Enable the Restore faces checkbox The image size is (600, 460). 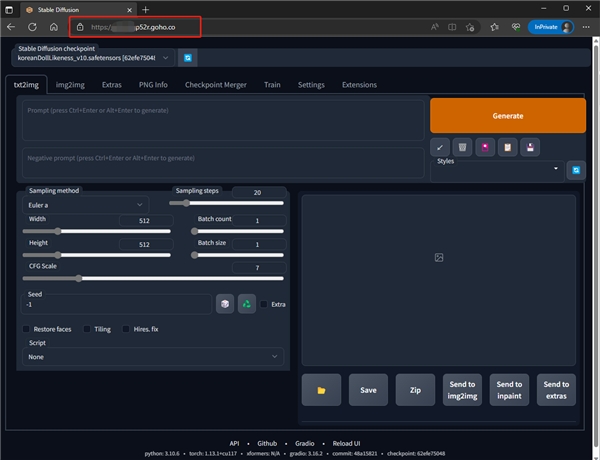26,329
